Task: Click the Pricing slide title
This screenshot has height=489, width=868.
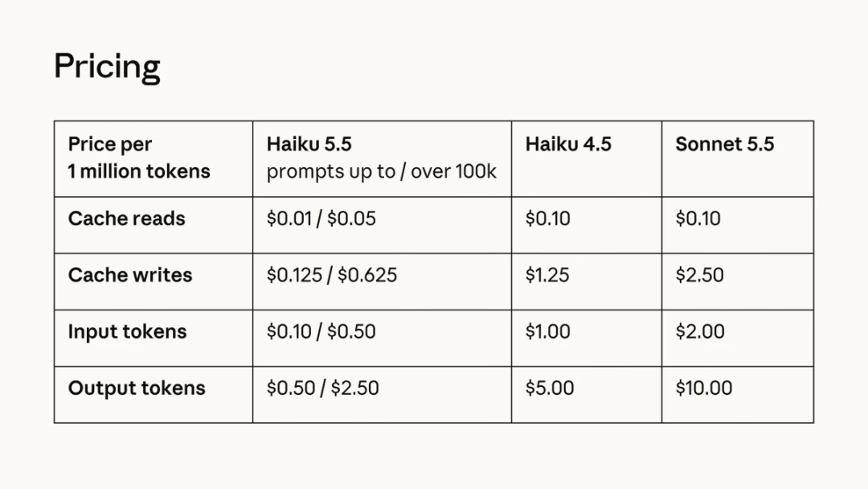Action: [x=108, y=67]
